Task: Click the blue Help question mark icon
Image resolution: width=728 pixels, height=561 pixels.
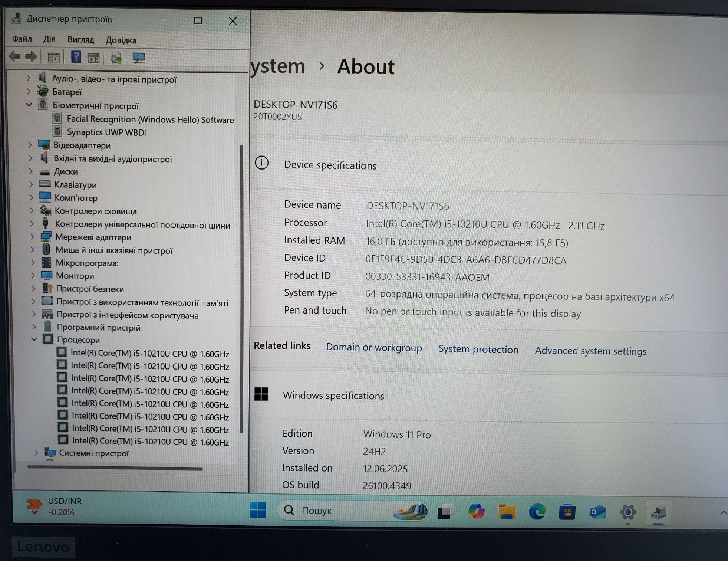Action: [x=76, y=57]
